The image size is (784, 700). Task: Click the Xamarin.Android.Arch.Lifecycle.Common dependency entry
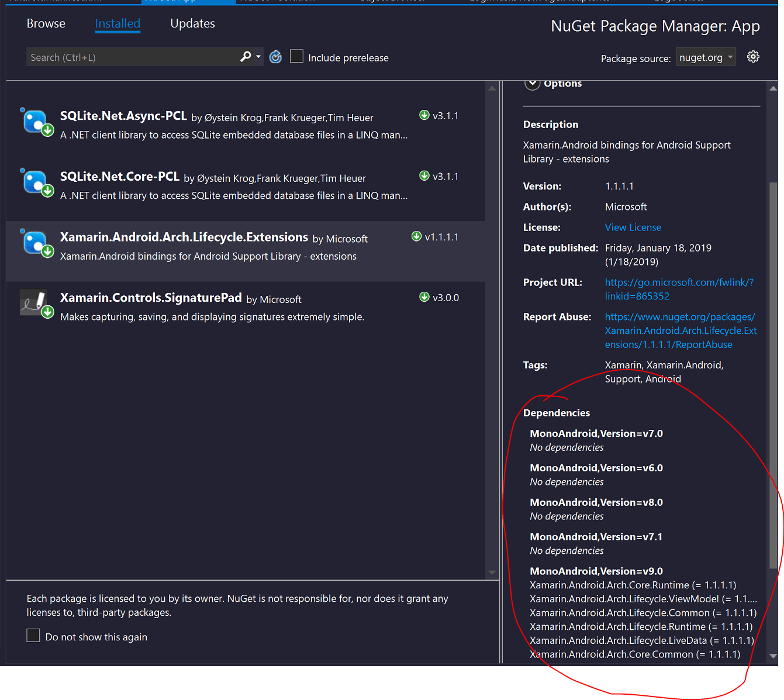coord(643,613)
